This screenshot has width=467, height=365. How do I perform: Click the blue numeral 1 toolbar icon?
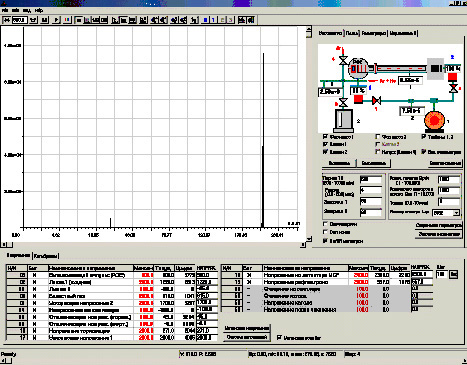[213, 20]
